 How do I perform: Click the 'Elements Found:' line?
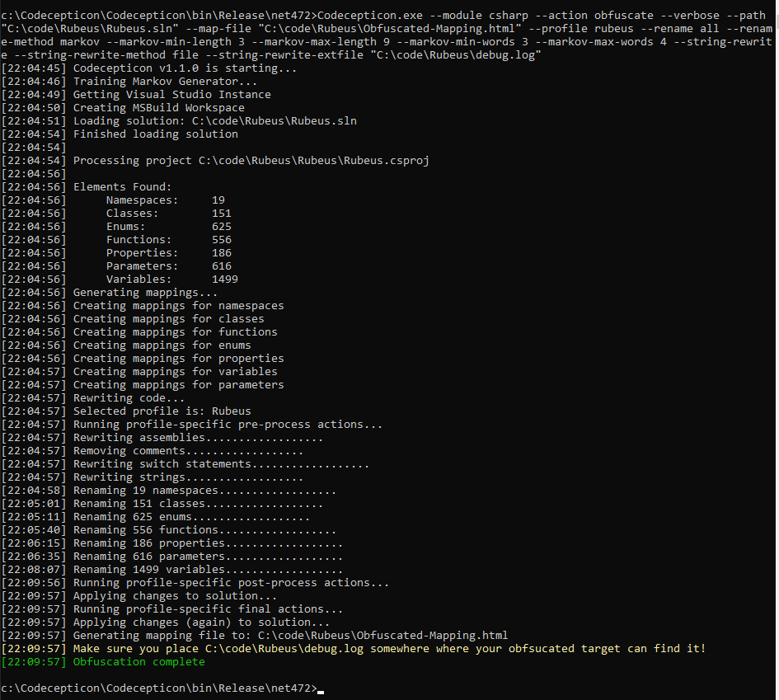87,187
